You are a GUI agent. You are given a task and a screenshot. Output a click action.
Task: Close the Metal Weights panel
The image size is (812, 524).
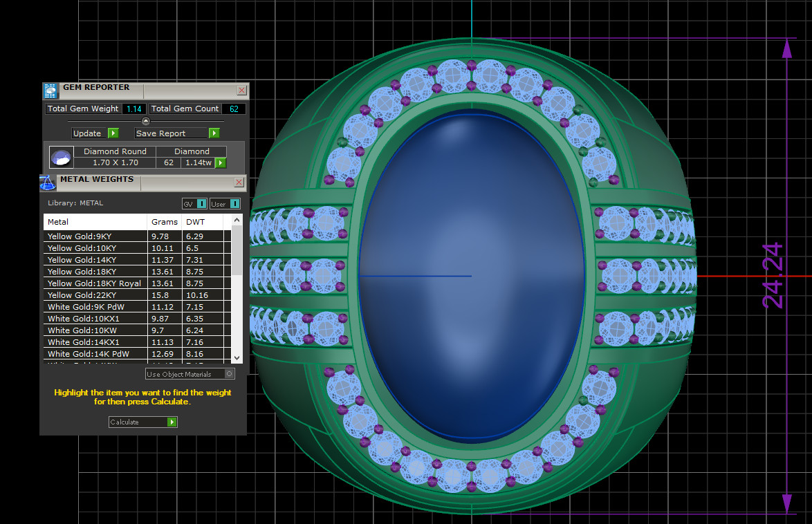[x=239, y=183]
